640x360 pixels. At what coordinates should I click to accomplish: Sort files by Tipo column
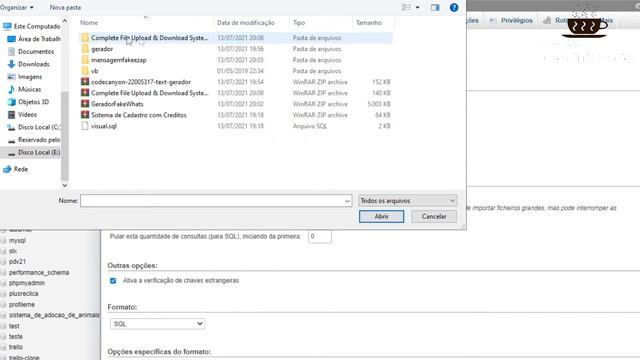299,23
